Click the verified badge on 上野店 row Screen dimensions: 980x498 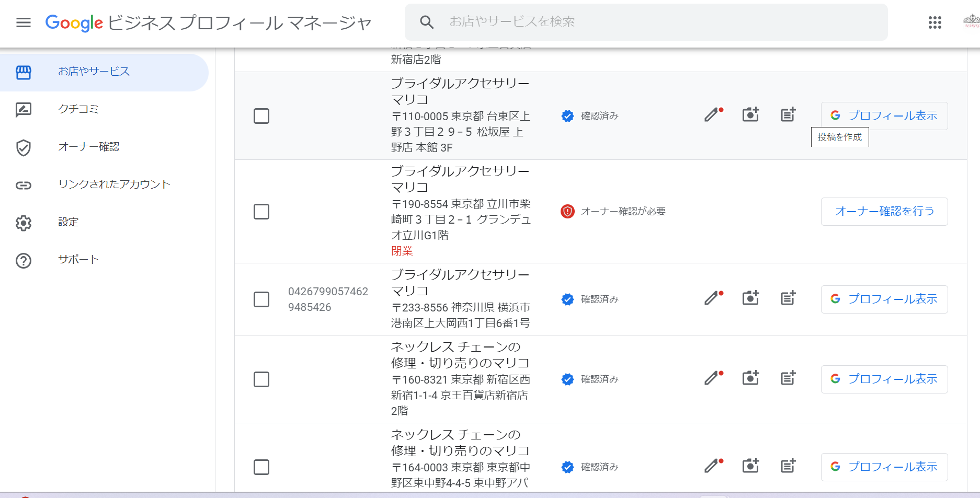click(567, 115)
